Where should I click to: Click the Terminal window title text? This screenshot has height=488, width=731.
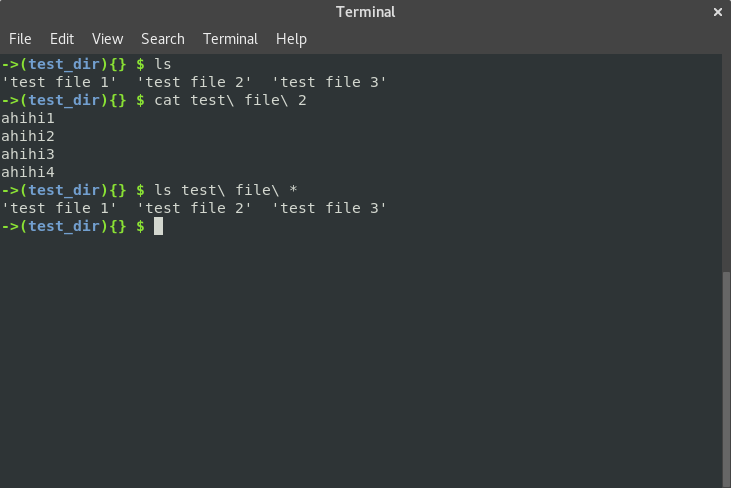[x=365, y=12]
